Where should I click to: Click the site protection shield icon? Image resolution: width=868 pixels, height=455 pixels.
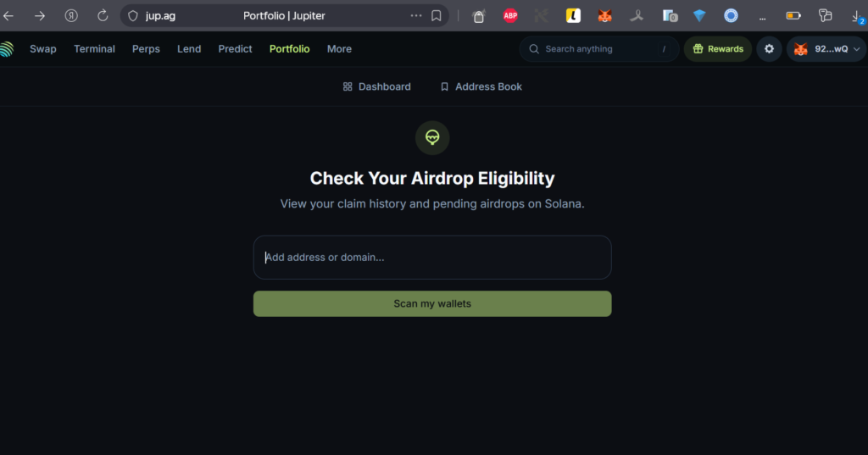pyautogui.click(x=132, y=15)
